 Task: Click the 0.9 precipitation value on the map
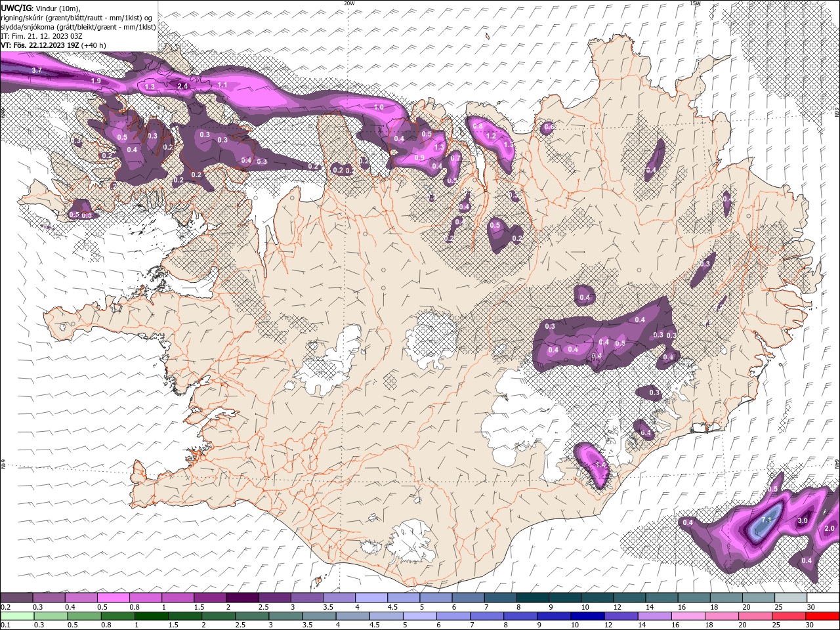coord(420,157)
